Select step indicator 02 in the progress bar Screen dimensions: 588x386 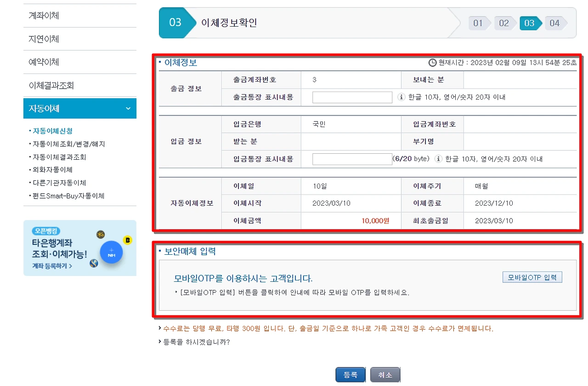[504, 23]
